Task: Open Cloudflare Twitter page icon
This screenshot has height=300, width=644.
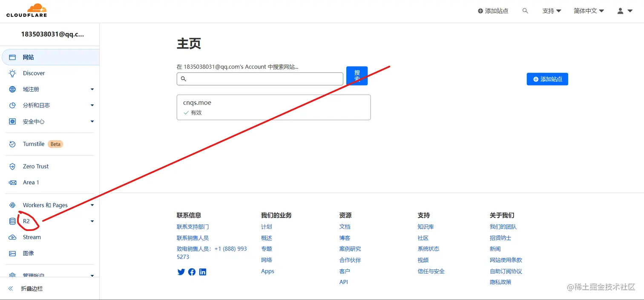Action: 181,272
